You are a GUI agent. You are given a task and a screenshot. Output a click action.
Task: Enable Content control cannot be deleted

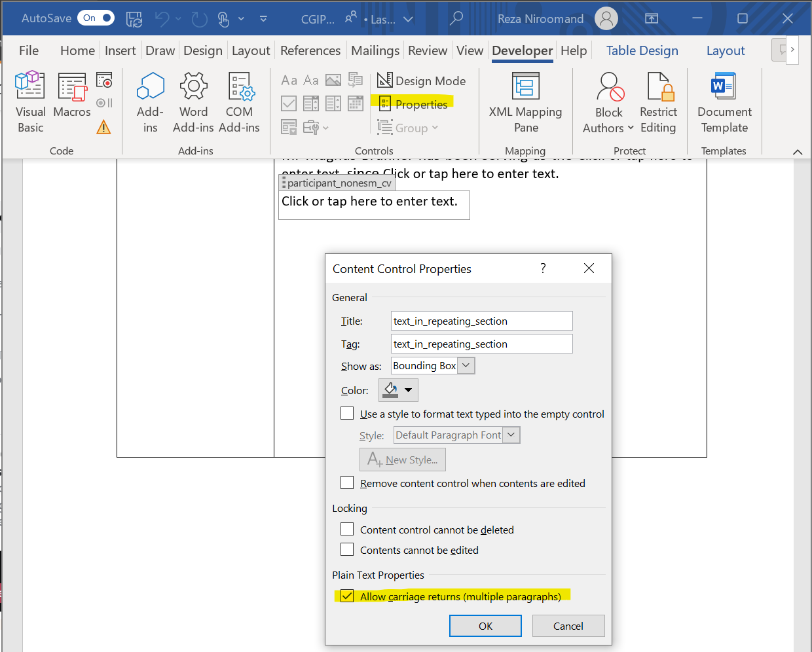point(347,530)
